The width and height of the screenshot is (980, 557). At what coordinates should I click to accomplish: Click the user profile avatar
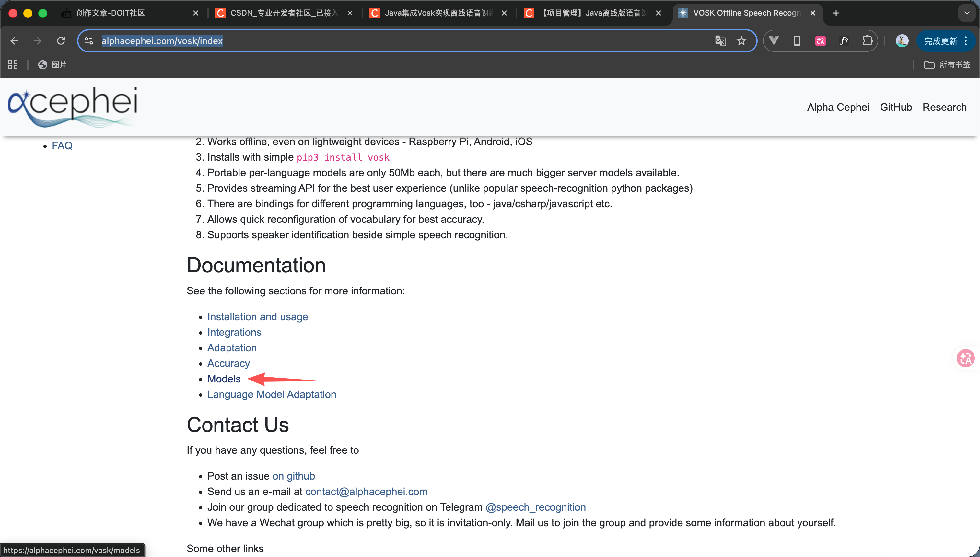point(902,41)
